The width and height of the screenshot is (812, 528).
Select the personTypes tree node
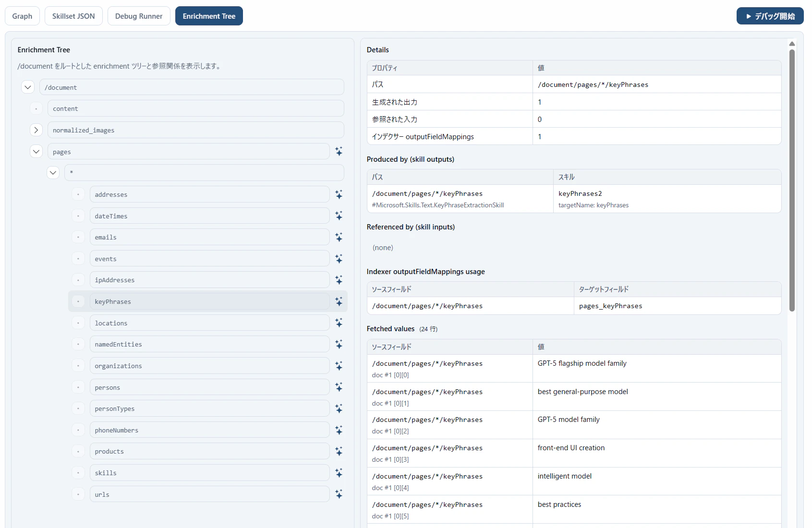[209, 408]
